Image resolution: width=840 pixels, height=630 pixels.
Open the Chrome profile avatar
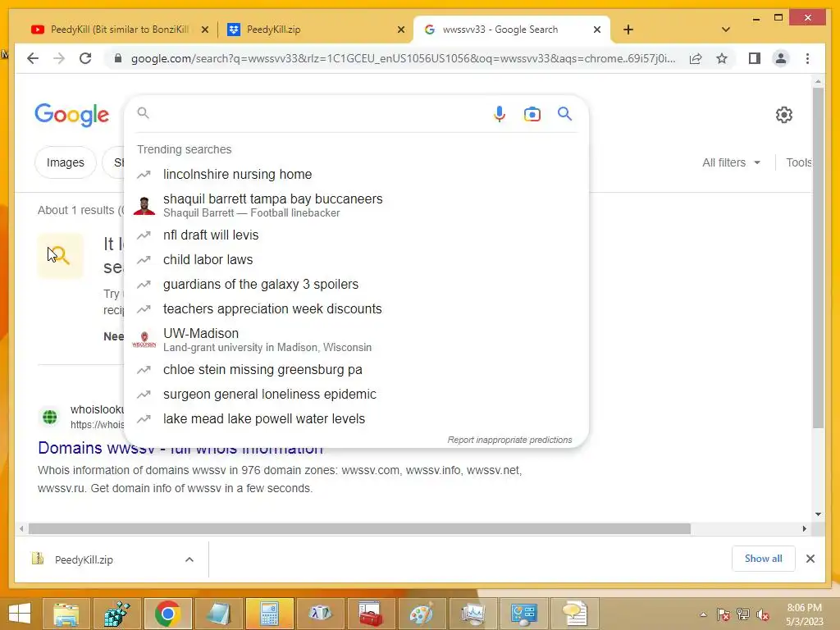coord(781,58)
